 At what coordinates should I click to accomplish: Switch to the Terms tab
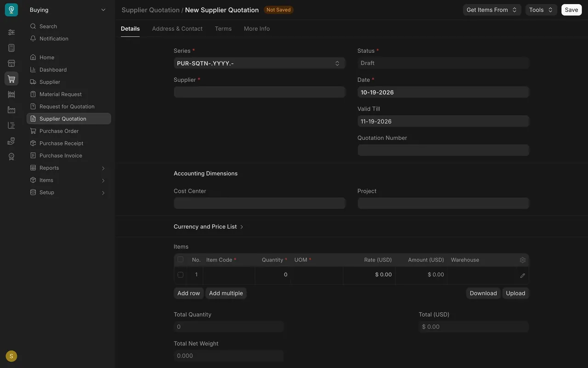pos(223,29)
